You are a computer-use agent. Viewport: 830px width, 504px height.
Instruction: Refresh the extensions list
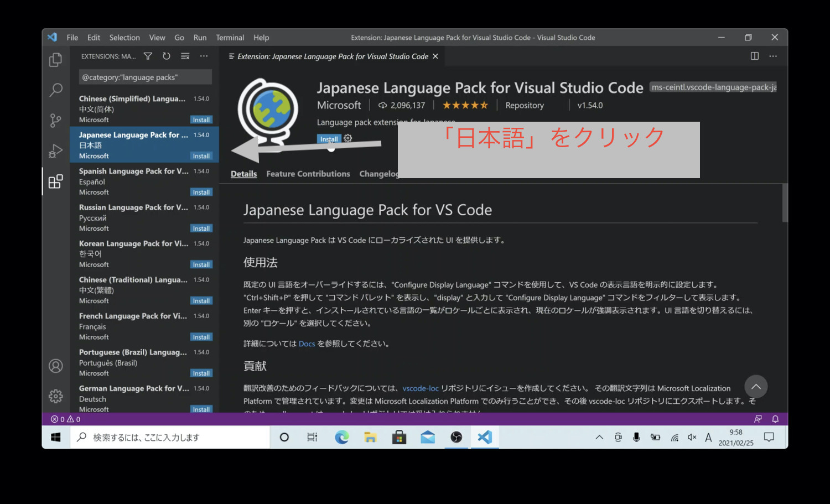(167, 56)
